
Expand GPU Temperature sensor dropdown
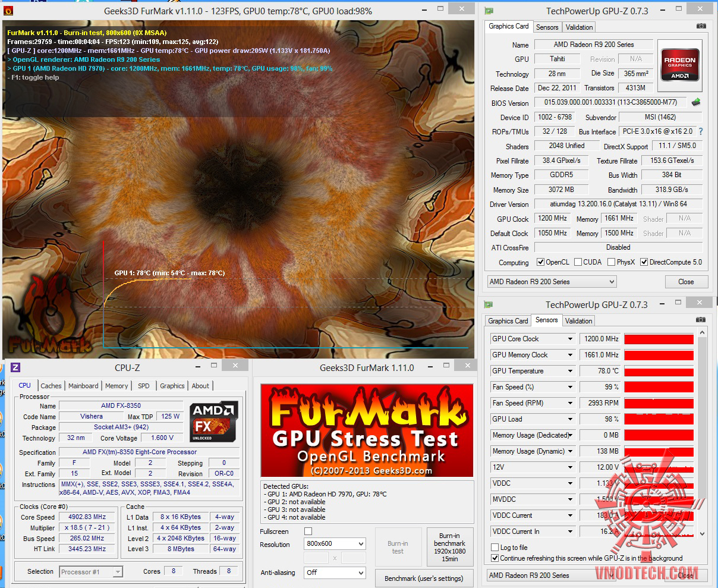[x=570, y=371]
